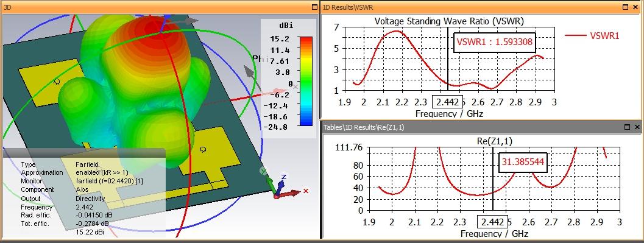Image resolution: width=644 pixels, height=243 pixels.
Task: Select the 3D window title bar
Action: [x=160, y=7]
